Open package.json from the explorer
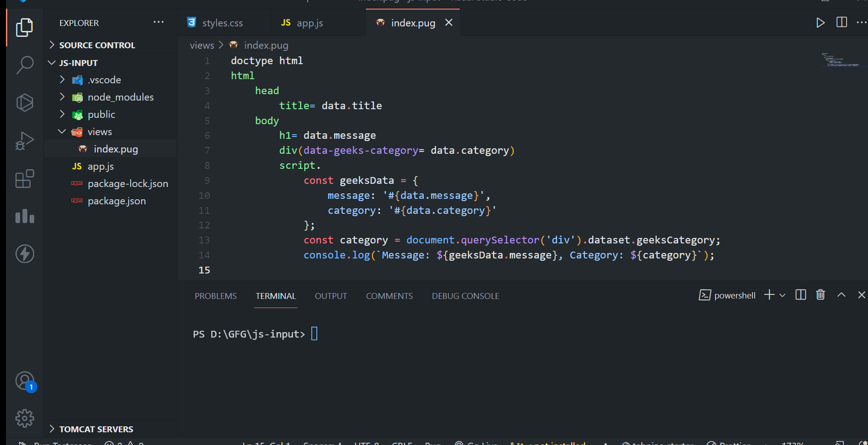Viewport: 868px width, 445px height. click(x=117, y=201)
